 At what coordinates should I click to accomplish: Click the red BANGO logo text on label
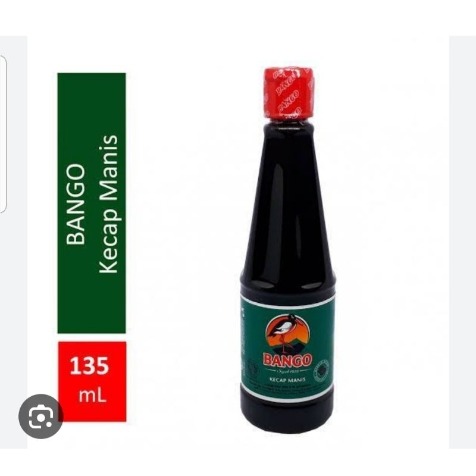(287, 360)
